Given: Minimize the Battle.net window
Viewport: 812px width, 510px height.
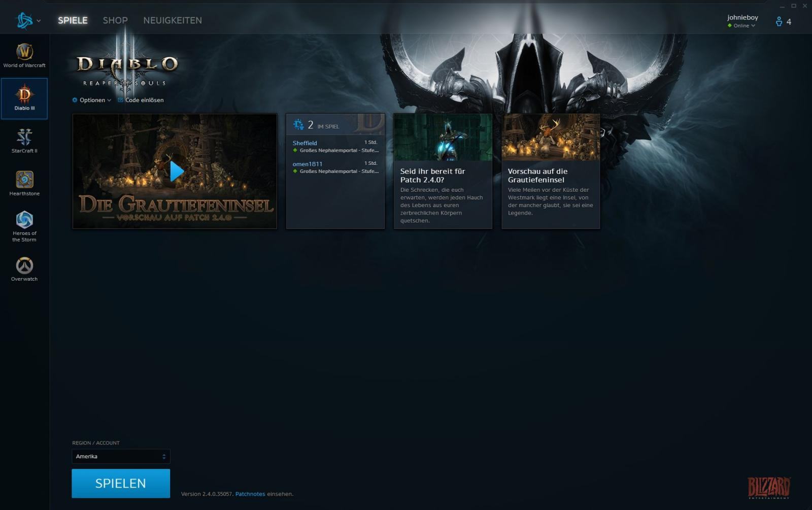Looking at the screenshot, I should pyautogui.click(x=782, y=6).
